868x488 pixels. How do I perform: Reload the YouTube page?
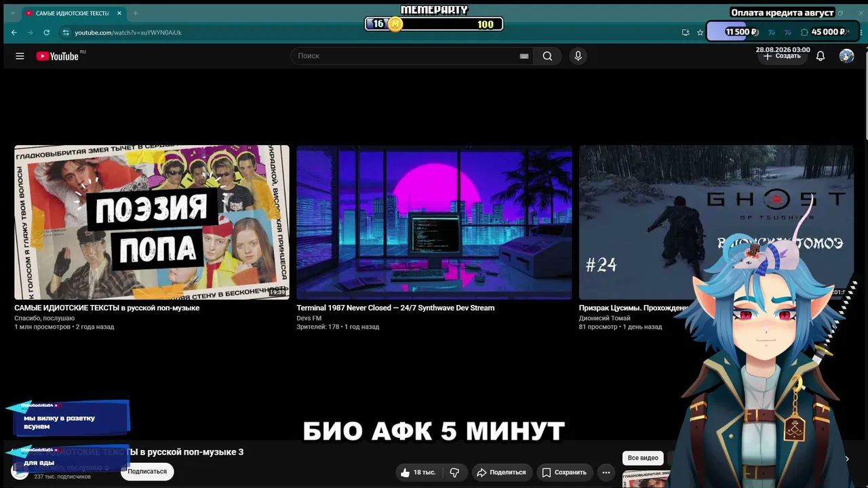[x=46, y=33]
